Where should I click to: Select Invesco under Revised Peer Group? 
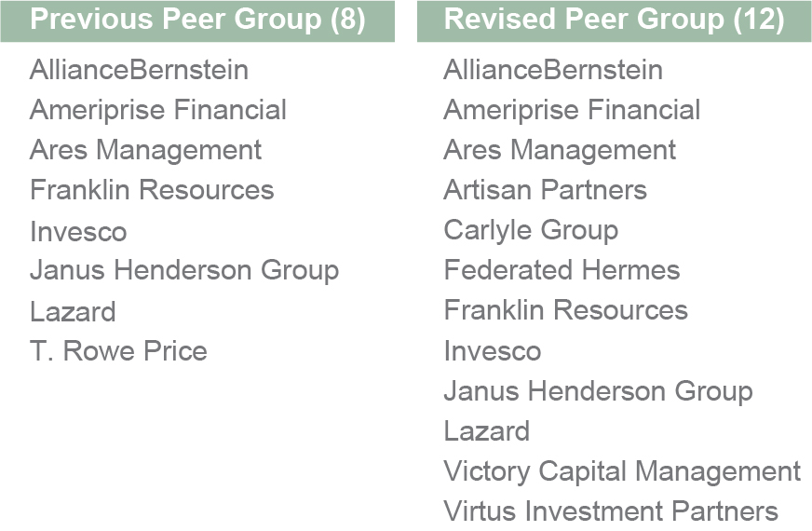click(x=492, y=351)
